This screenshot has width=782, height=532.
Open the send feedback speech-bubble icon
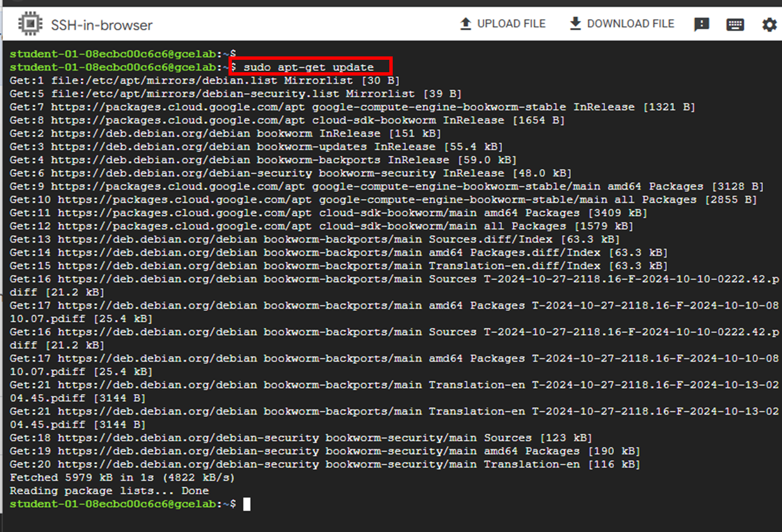(x=701, y=24)
